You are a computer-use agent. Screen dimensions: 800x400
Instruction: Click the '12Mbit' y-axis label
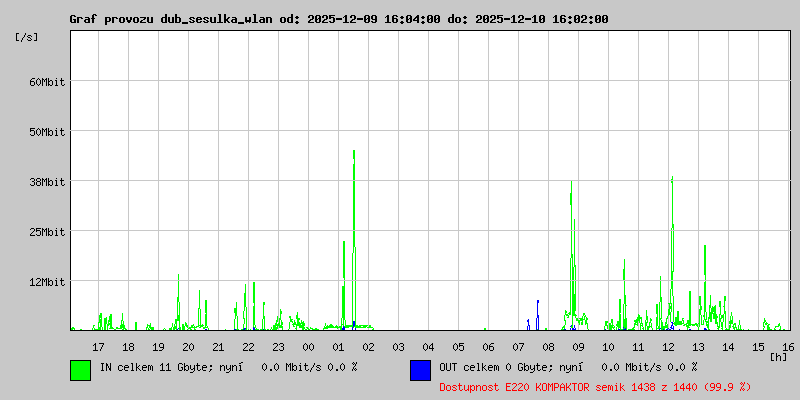[47, 282]
